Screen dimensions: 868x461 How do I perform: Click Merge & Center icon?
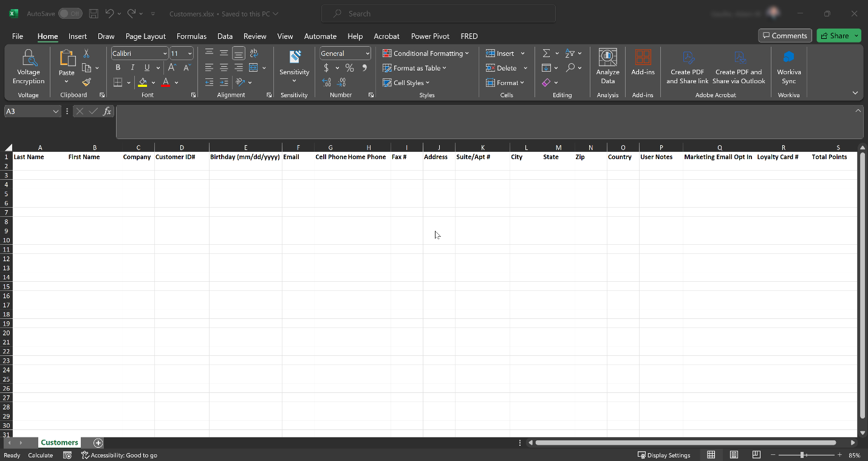point(254,67)
